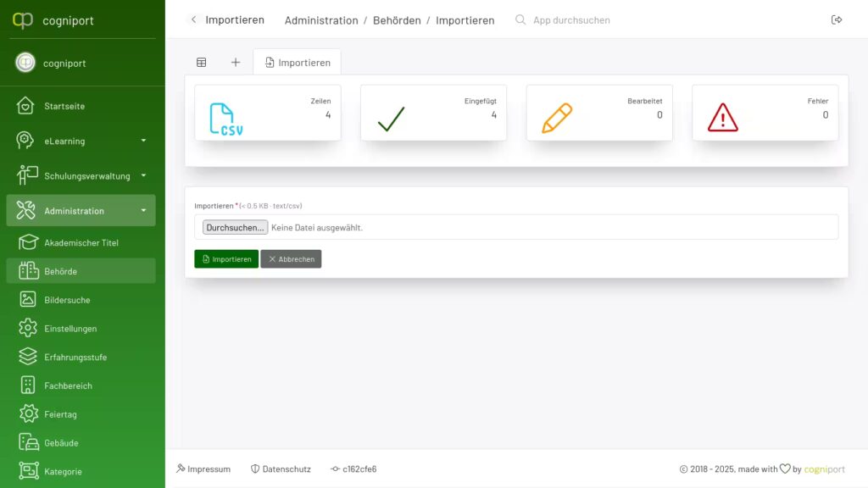Click the back arrow beside Importieren title
Image resolution: width=868 pixels, height=488 pixels.
tap(194, 19)
